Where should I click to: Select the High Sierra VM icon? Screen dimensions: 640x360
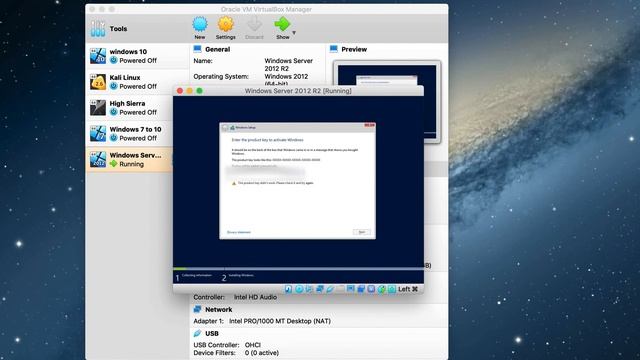[98, 108]
